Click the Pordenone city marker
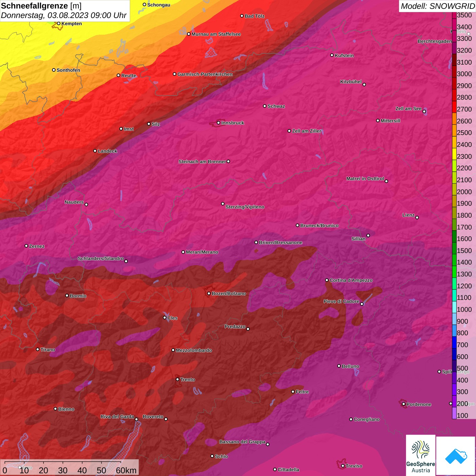The width and height of the screenshot is (476, 476). point(404,404)
